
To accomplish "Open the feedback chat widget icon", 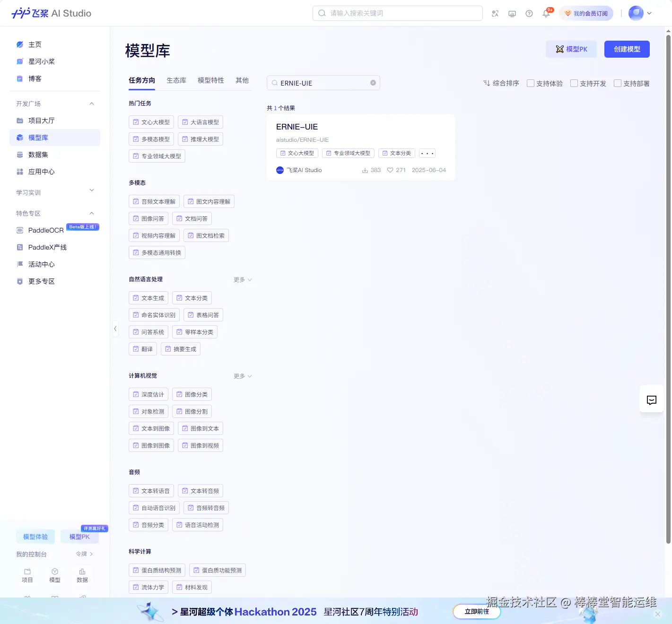I will point(652,400).
